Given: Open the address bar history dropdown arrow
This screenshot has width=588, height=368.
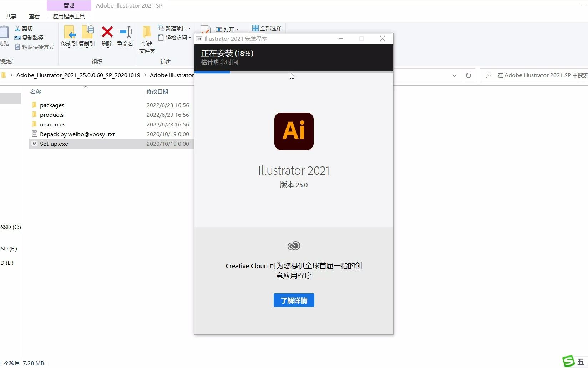Looking at the screenshot, I should point(454,75).
